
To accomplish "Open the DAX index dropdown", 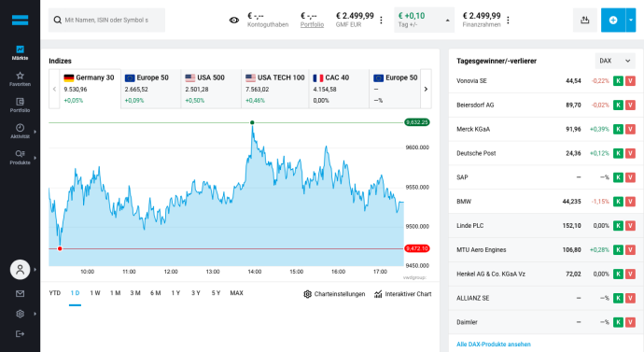I will [x=615, y=61].
